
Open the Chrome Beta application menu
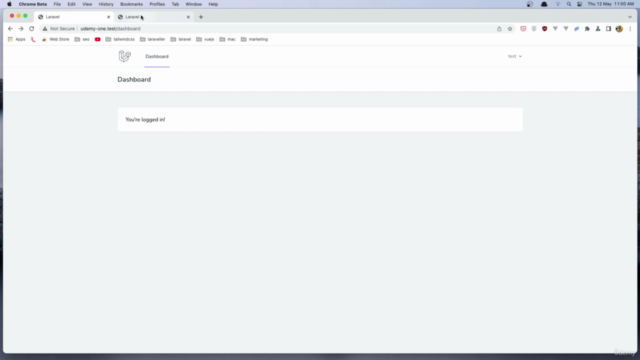coord(33,4)
